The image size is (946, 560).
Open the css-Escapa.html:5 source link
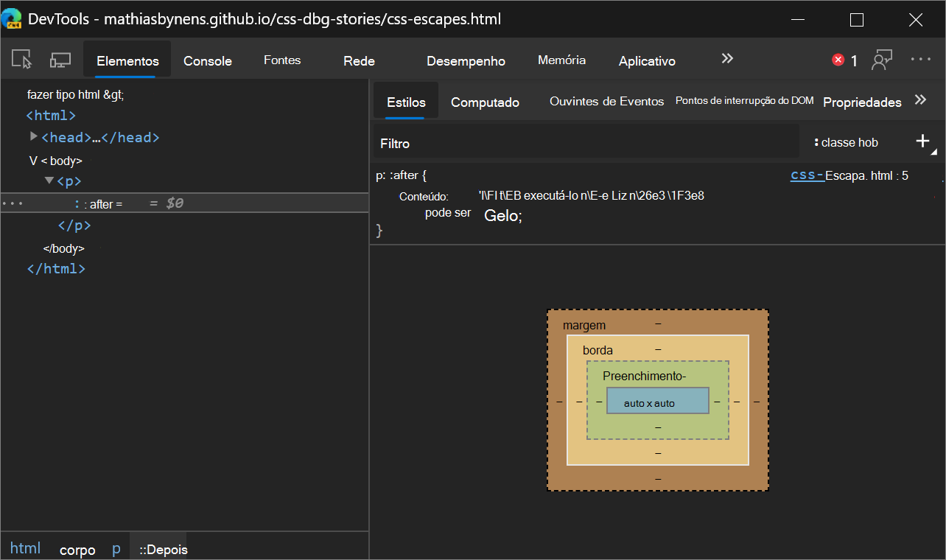(849, 175)
